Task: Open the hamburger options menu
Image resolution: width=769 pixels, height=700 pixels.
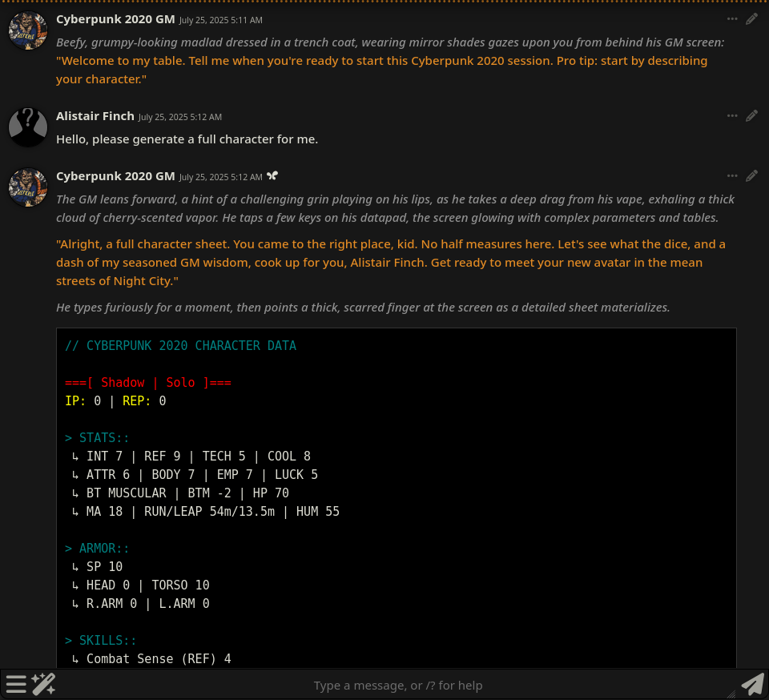Action: tap(16, 684)
